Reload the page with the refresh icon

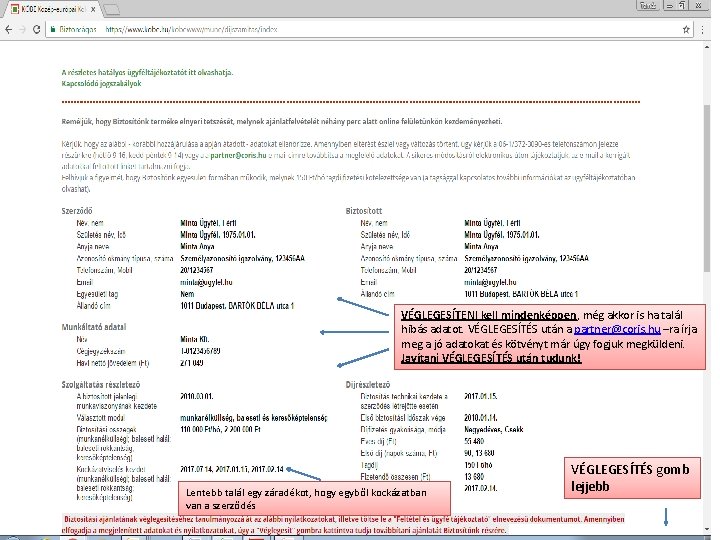click(36, 29)
